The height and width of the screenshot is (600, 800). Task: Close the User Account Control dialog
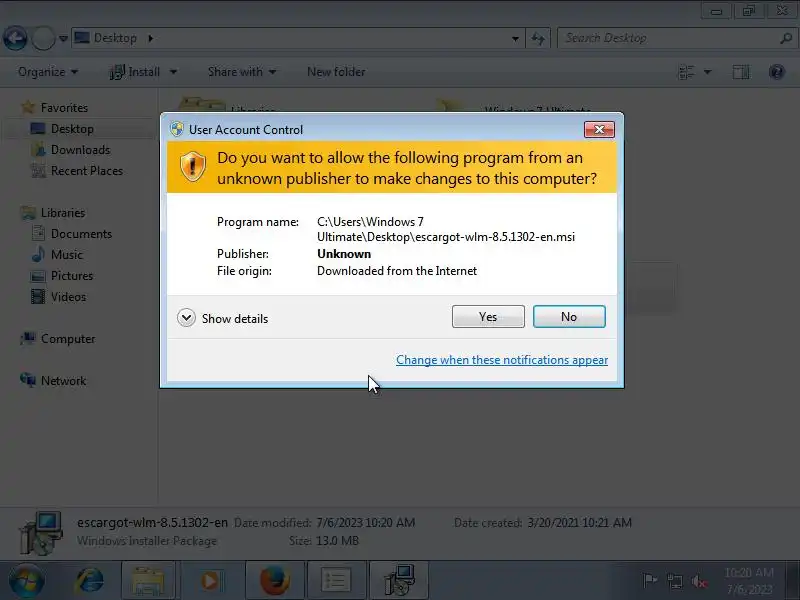pyautogui.click(x=599, y=130)
